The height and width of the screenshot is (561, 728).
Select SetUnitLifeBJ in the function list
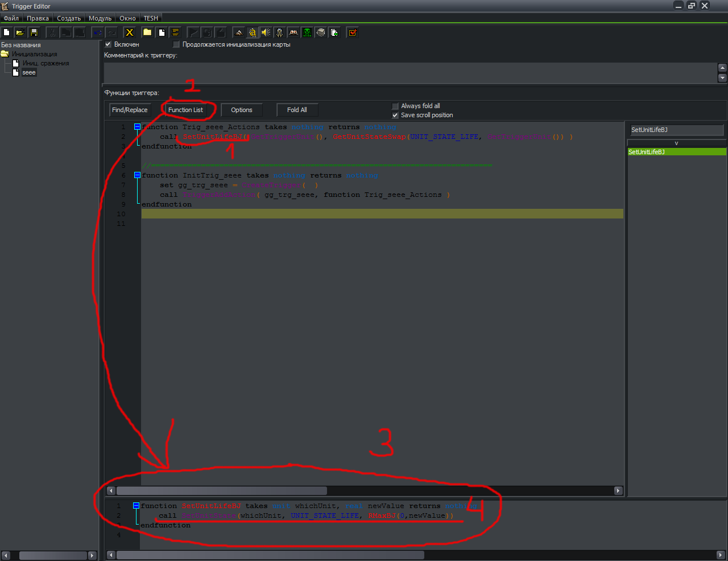point(676,152)
